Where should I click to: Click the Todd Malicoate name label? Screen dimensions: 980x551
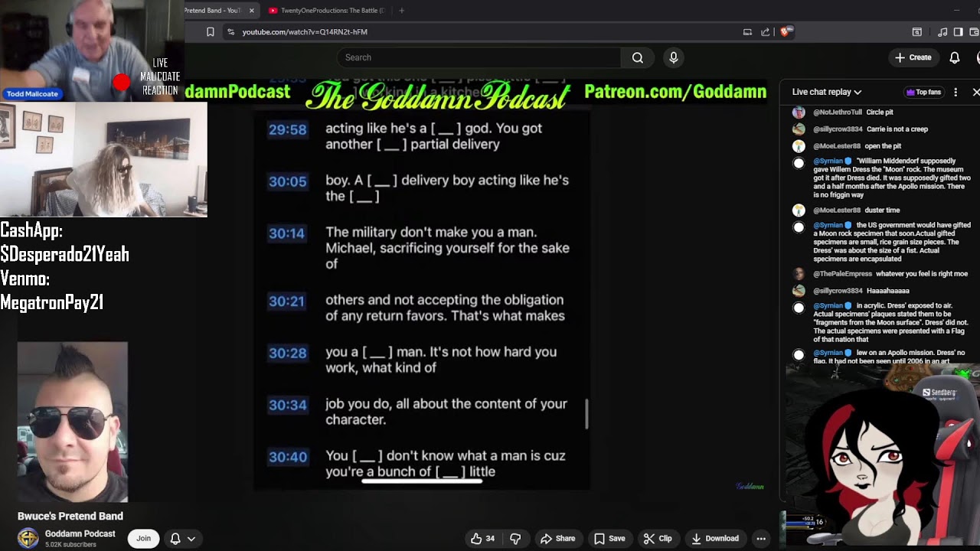(32, 93)
